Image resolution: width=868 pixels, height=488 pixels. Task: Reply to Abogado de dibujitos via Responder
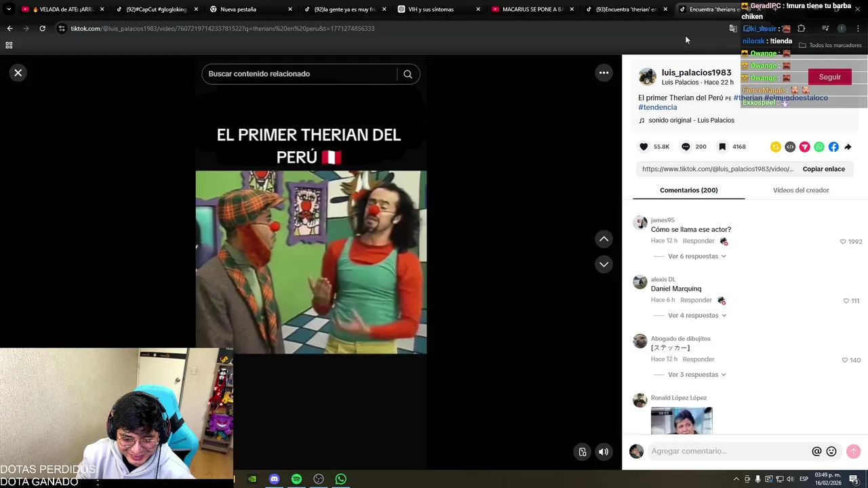pos(698,359)
